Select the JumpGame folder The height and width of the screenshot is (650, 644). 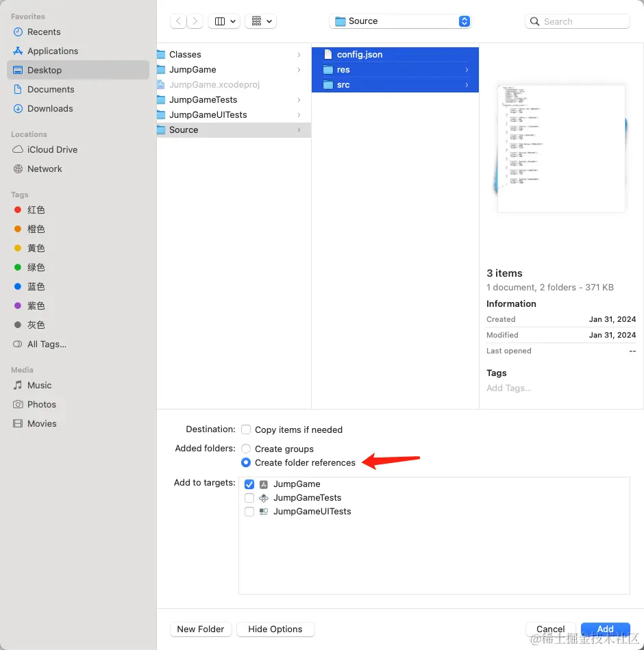click(234, 70)
